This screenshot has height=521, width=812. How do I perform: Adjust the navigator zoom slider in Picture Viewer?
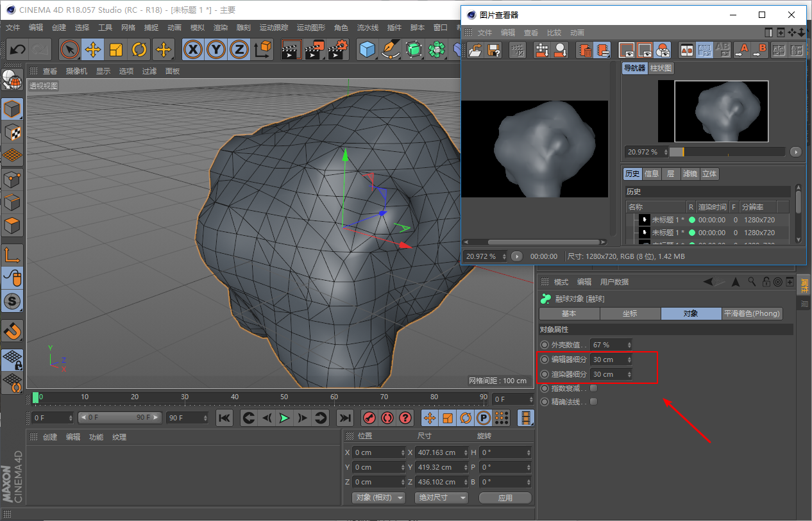tap(727, 152)
